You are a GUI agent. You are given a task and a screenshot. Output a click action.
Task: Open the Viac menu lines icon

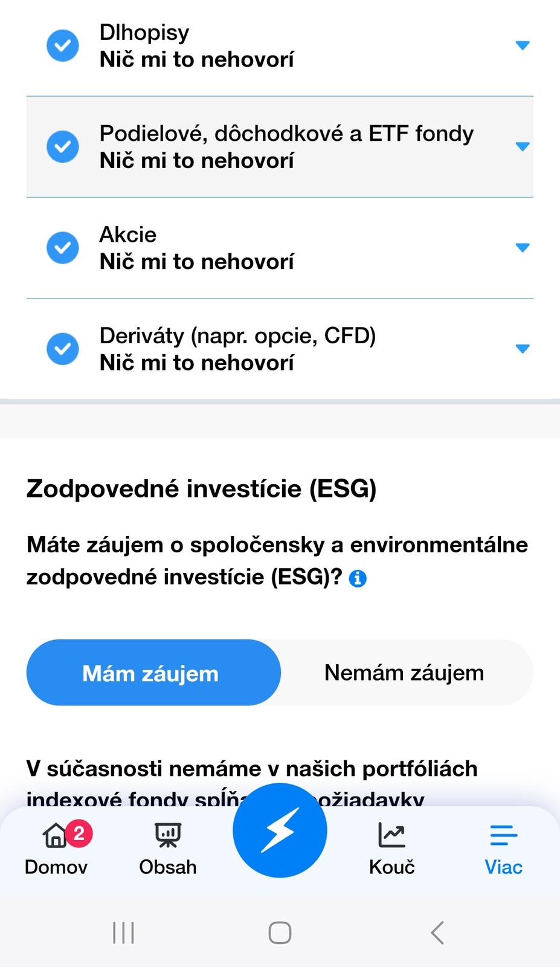coord(503,835)
